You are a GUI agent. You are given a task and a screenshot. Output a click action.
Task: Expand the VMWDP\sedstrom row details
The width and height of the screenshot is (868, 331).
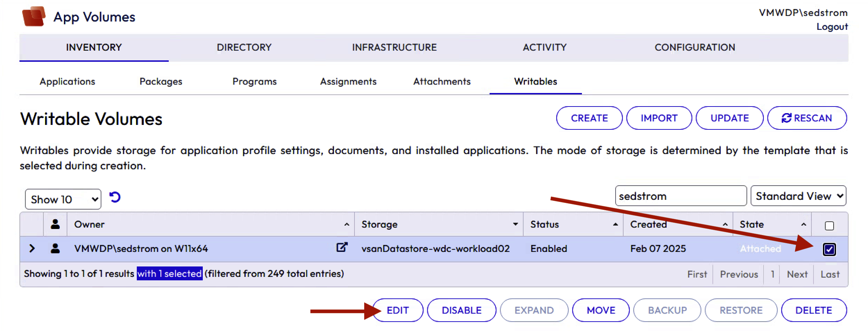[32, 248]
